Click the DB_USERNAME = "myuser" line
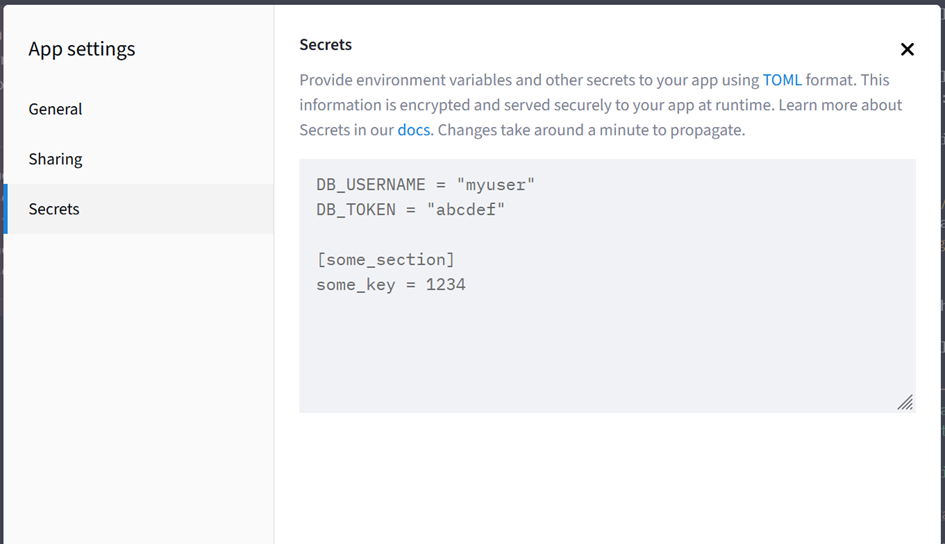 coord(425,184)
